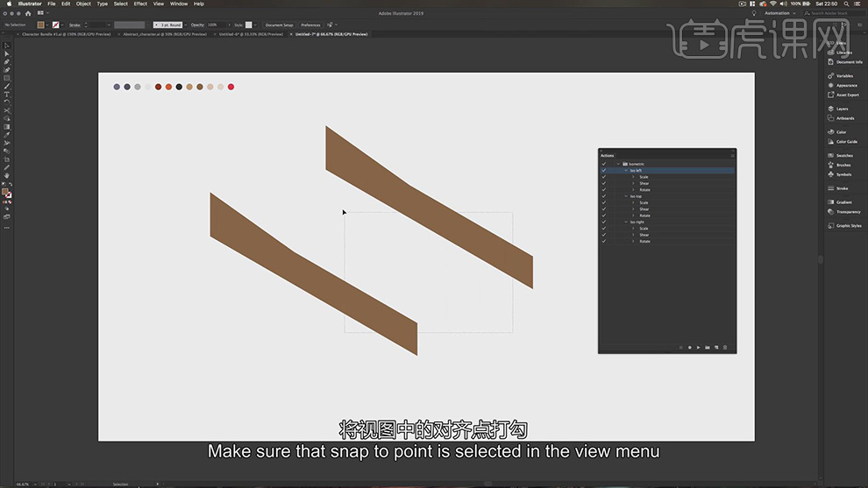Open the Graphic Styles panel
This screenshot has width=868, height=488.
tap(843, 225)
